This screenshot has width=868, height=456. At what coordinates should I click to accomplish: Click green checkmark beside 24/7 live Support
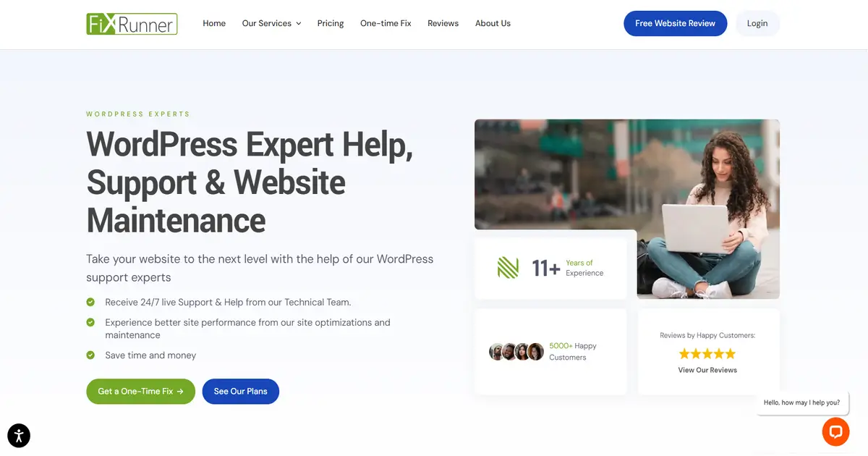[90, 302]
